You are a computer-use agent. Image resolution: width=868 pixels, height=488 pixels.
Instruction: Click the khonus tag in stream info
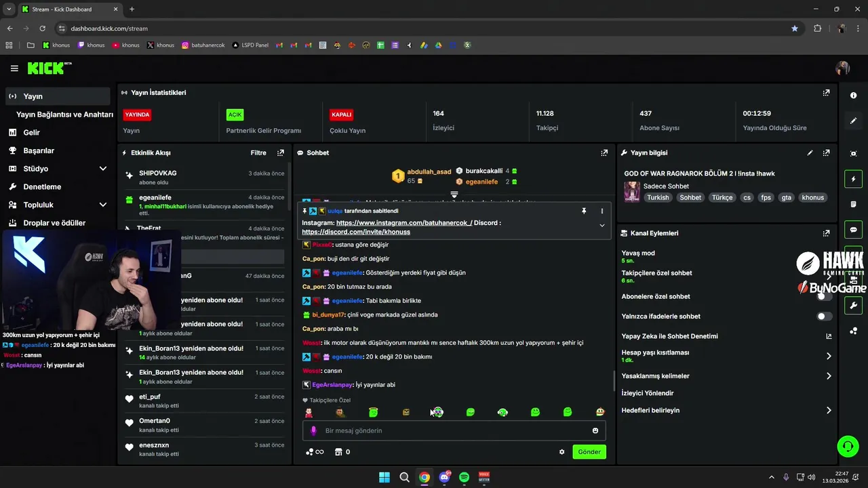[813, 198]
